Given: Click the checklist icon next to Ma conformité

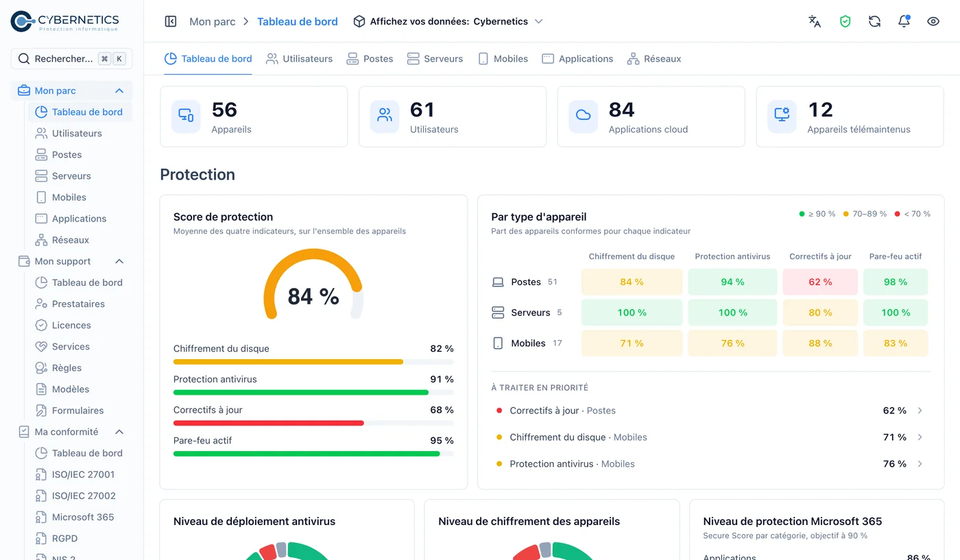Looking at the screenshot, I should click(x=24, y=432).
